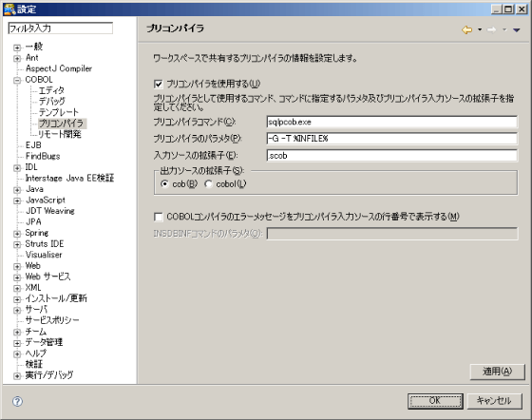Open the view menu triangle in page header

click(x=517, y=30)
